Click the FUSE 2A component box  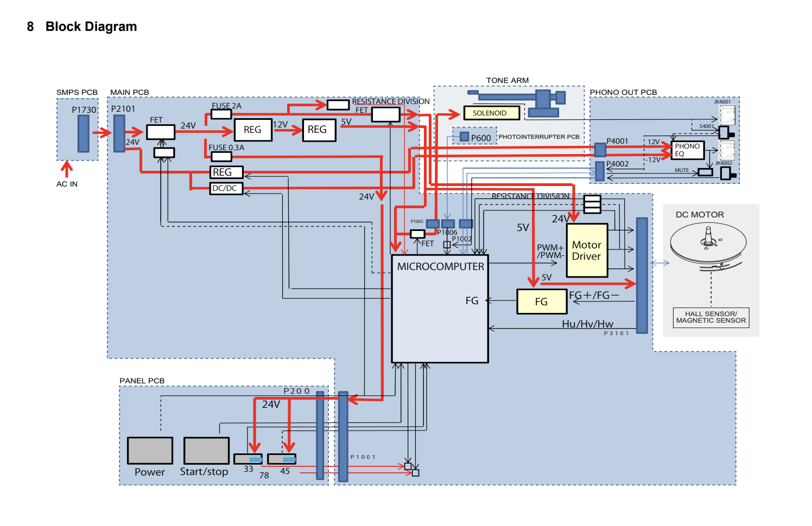(221, 114)
